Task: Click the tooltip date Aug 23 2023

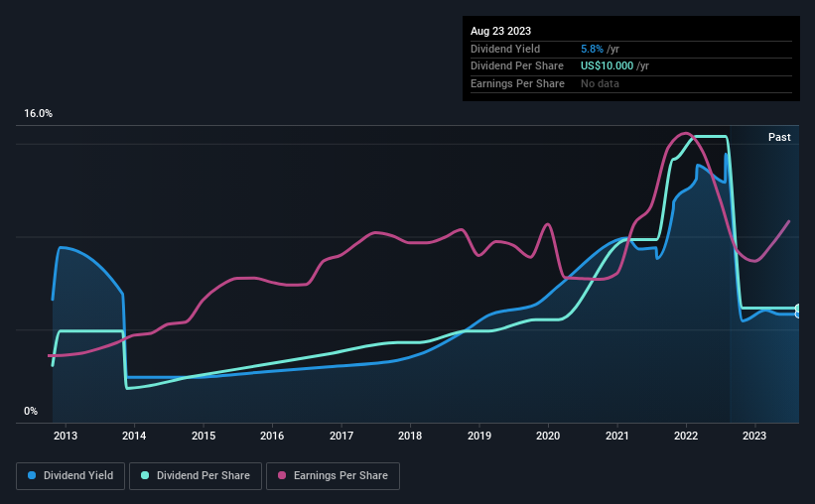Action: tap(501, 32)
